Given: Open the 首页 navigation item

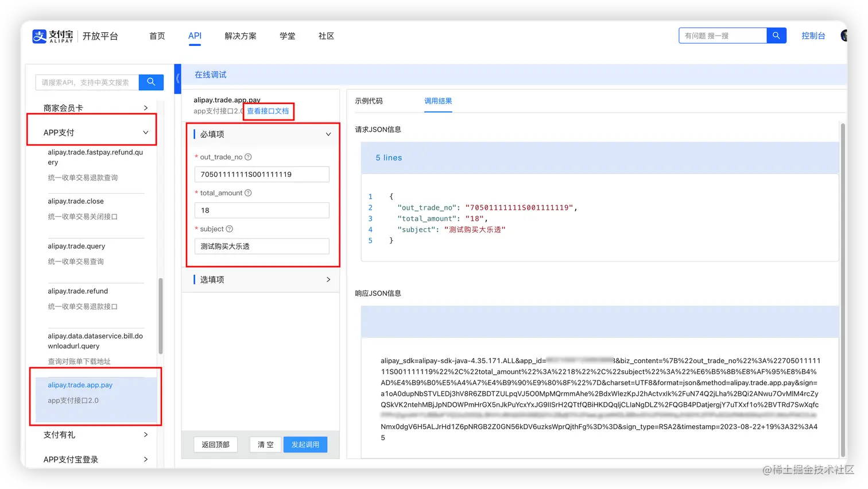Looking at the screenshot, I should 157,36.
